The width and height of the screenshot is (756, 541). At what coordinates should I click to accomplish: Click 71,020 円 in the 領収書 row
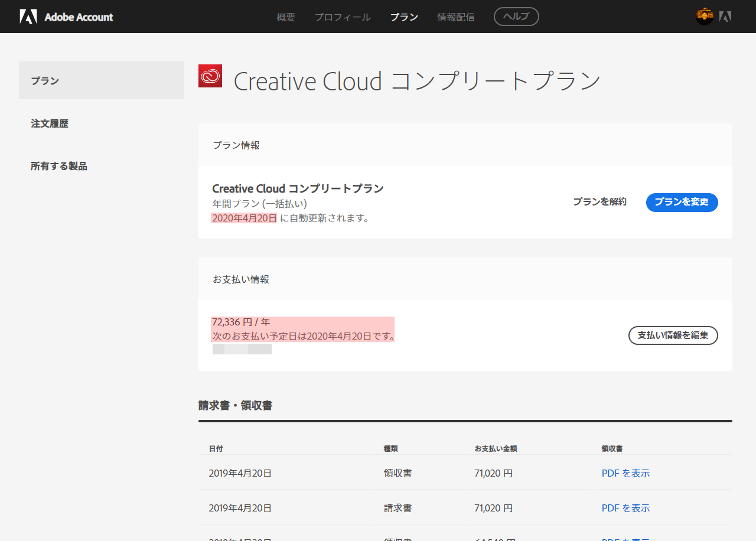click(494, 473)
